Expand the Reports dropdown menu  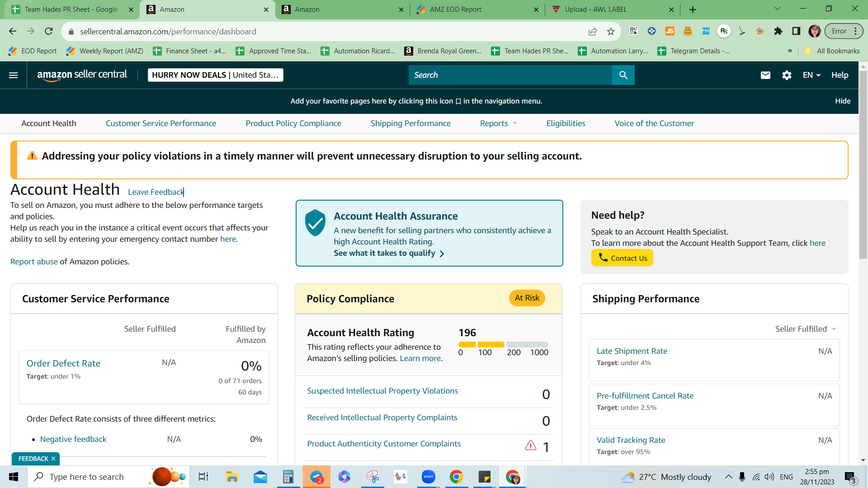click(x=499, y=123)
